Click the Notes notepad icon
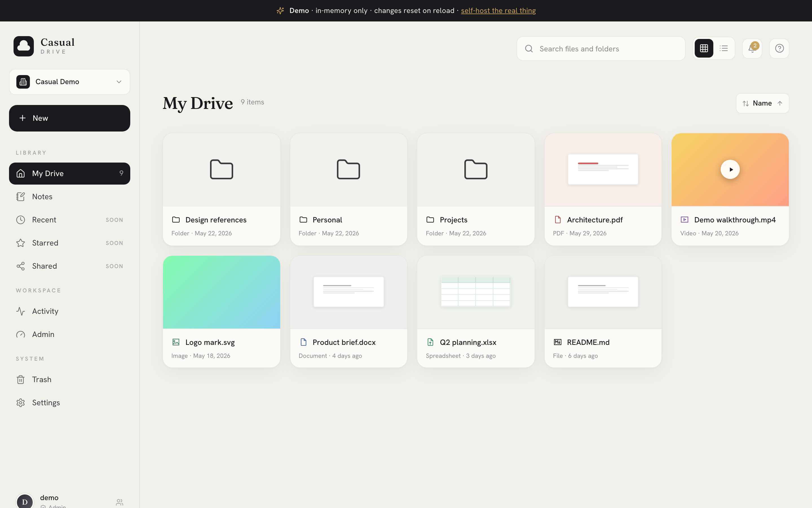Screen dimensions: 812x508 tap(21, 196)
